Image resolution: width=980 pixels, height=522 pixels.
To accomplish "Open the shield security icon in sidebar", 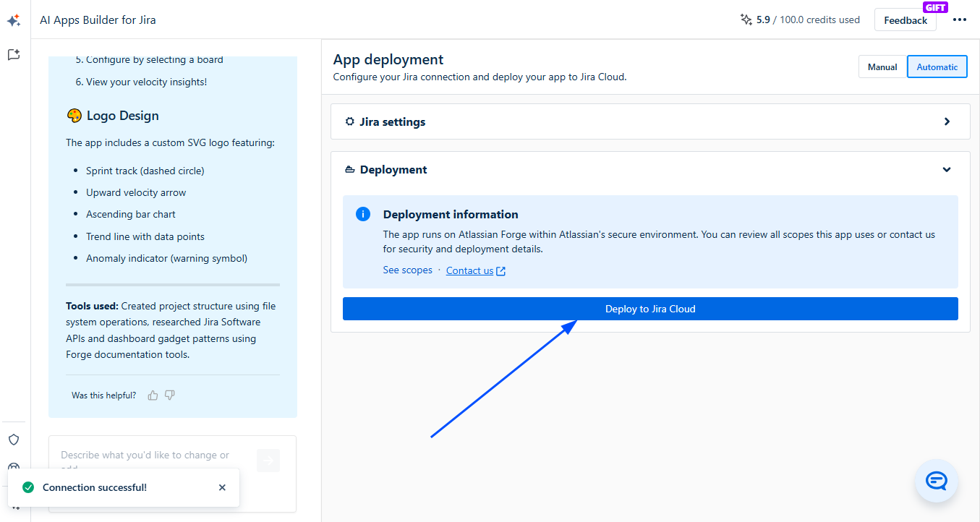I will tap(14, 440).
